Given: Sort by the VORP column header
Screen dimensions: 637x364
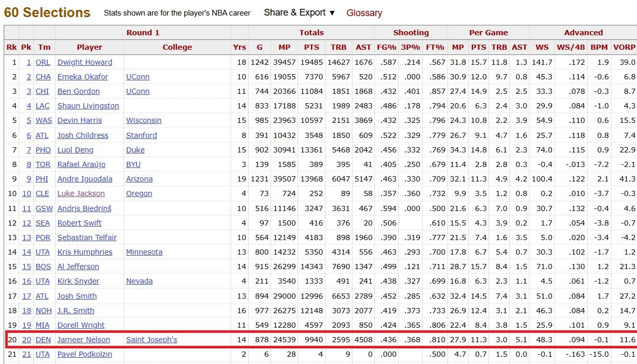Looking at the screenshot, I should (625, 47).
